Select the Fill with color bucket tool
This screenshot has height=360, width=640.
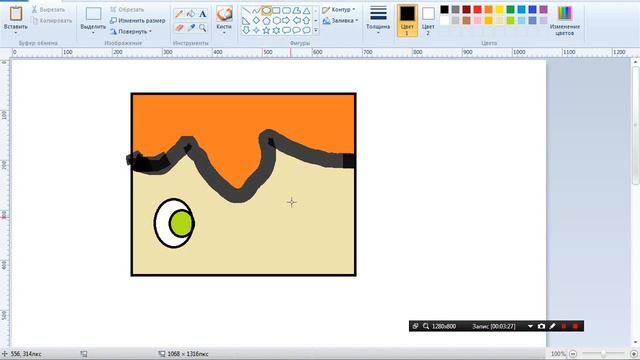tap(191, 14)
